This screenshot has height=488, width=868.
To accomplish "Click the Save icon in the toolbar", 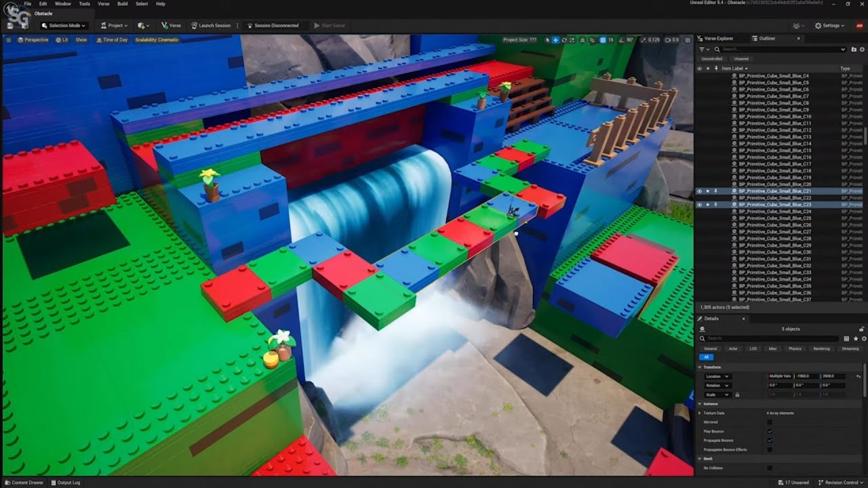I will [10, 25].
